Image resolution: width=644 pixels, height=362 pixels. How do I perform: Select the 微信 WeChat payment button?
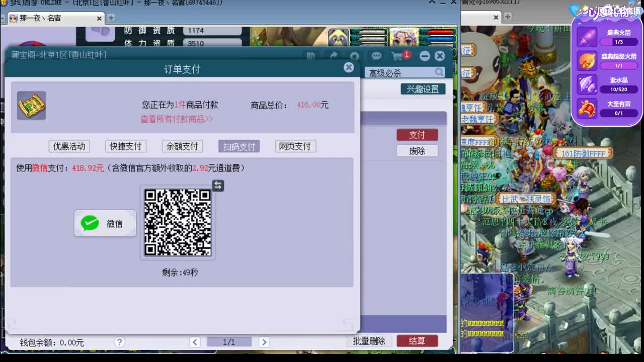(105, 223)
